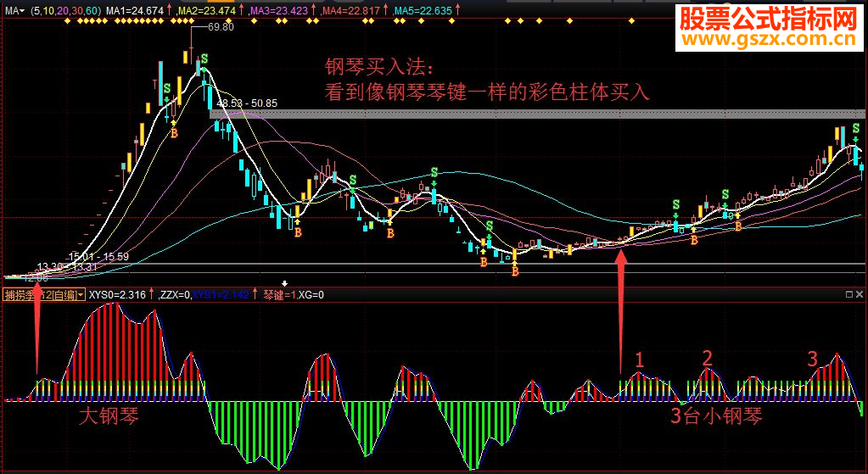The image size is (868, 474).
Task: Maximize the sub-indicator panel
Action: (x=849, y=295)
